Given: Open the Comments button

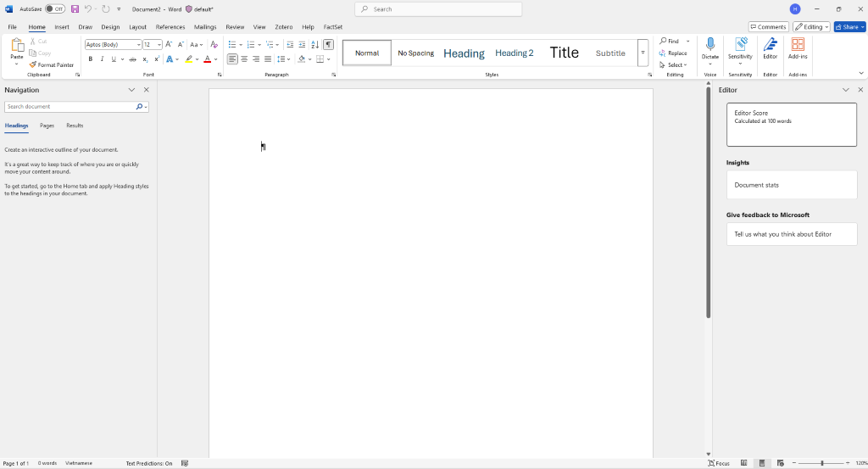Looking at the screenshot, I should [768, 26].
